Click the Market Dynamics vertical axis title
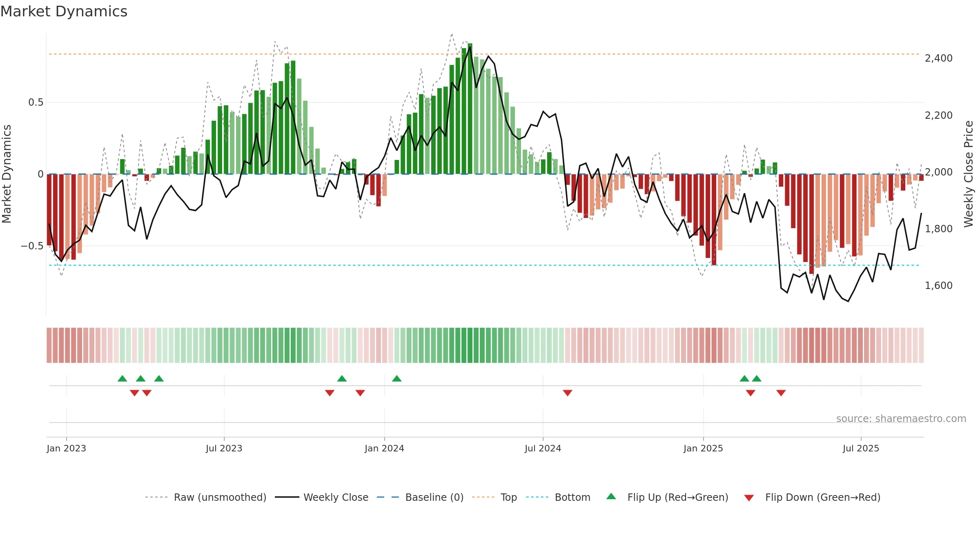The height and width of the screenshot is (551, 980). click(x=7, y=174)
